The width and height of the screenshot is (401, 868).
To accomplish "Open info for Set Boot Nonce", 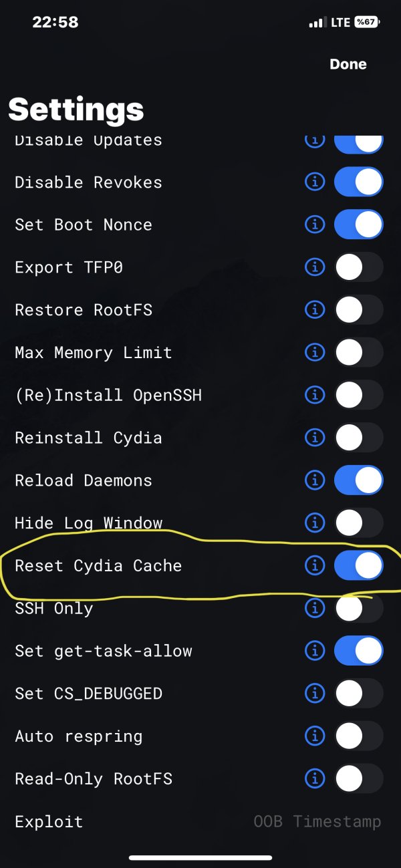I will click(313, 225).
